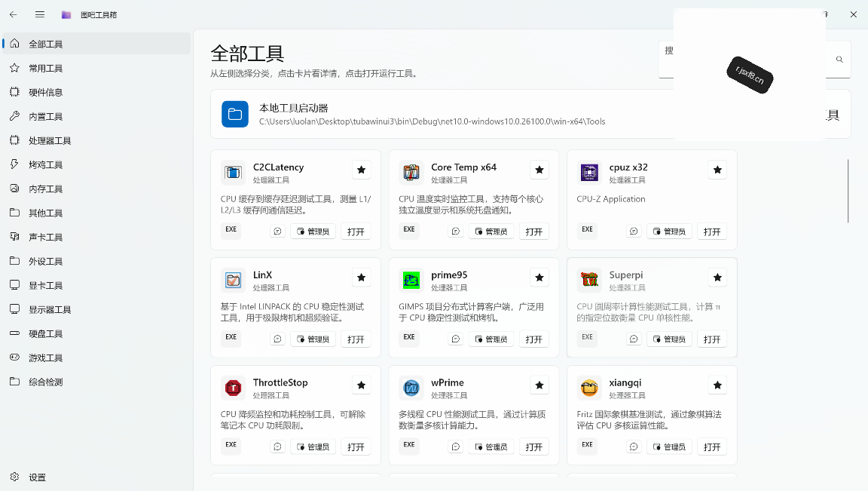Image resolution: width=868 pixels, height=491 pixels.
Task: Select 硬件信息 in the sidebar
Action: 96,92
